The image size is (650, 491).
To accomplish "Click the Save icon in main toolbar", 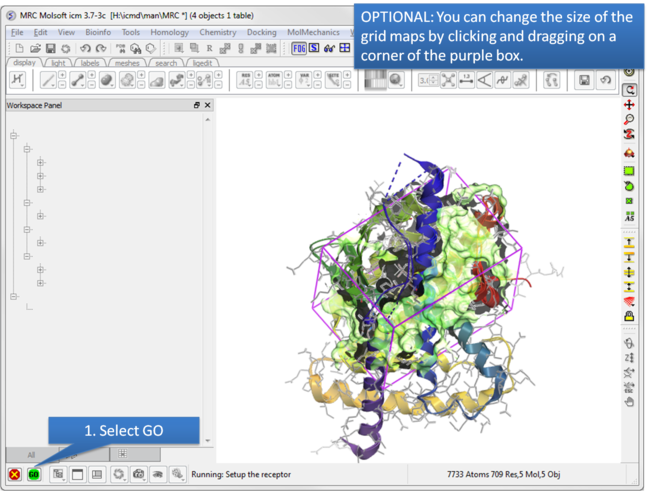I will point(51,48).
